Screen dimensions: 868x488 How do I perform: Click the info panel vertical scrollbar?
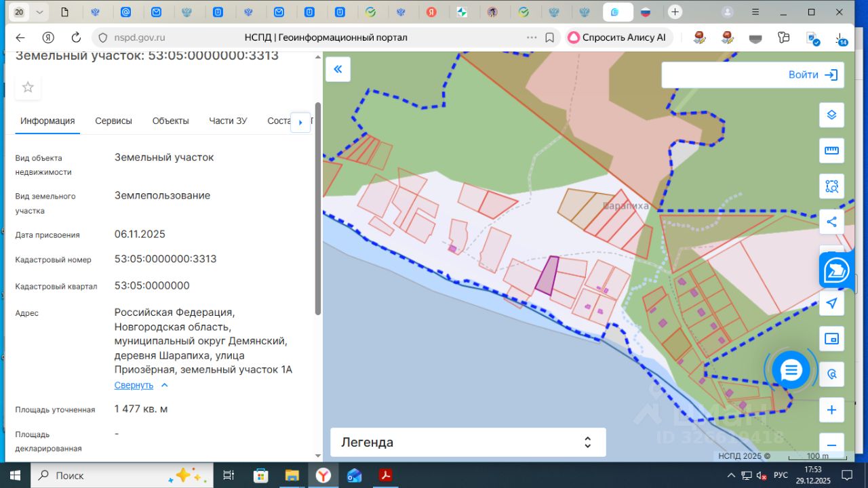(318, 209)
